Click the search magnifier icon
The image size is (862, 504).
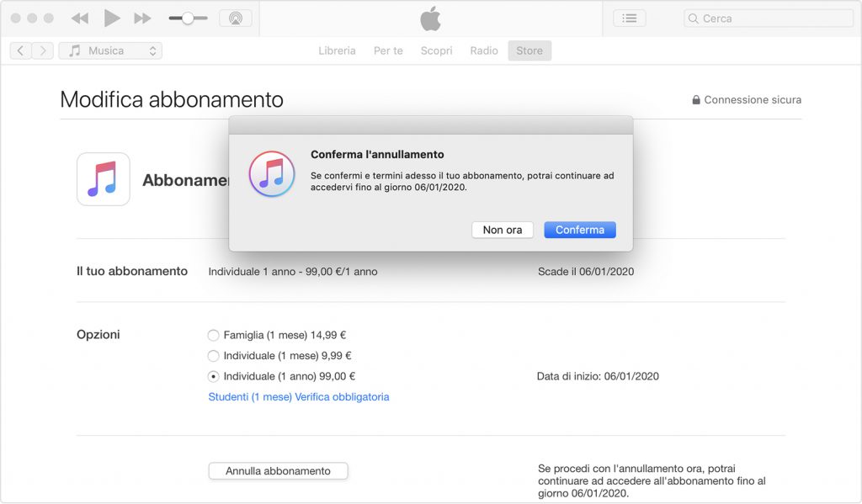[x=694, y=19]
